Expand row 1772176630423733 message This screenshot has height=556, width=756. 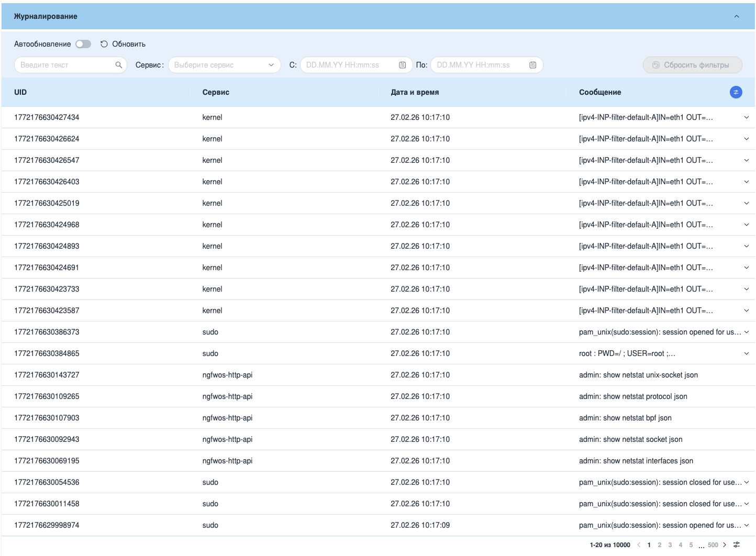click(747, 289)
